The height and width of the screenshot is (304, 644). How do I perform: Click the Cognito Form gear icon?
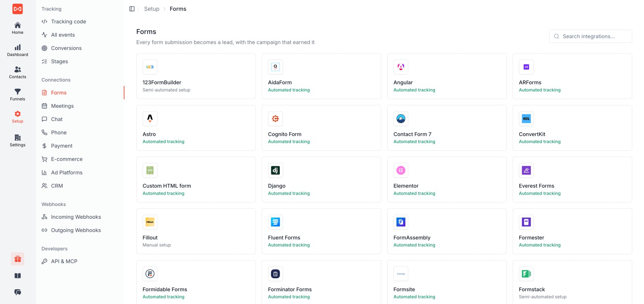pyautogui.click(x=275, y=119)
